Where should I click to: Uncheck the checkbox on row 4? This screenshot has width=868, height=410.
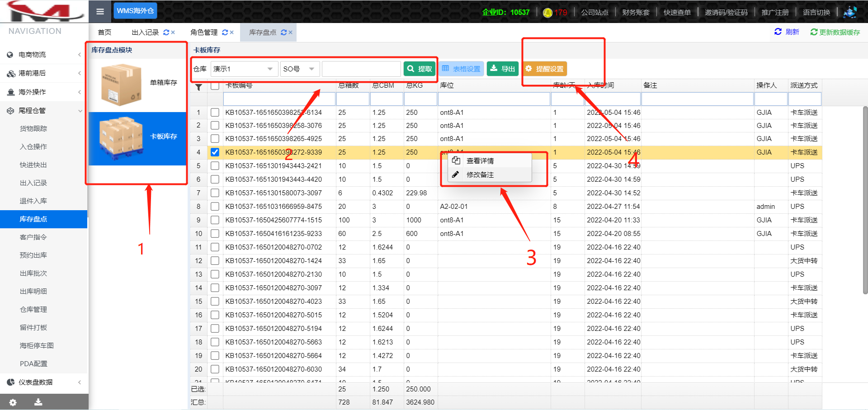tap(215, 152)
